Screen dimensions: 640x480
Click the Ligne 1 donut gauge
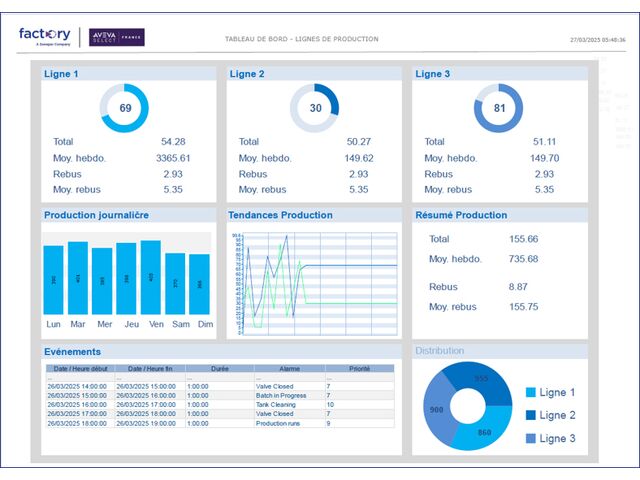(125, 108)
